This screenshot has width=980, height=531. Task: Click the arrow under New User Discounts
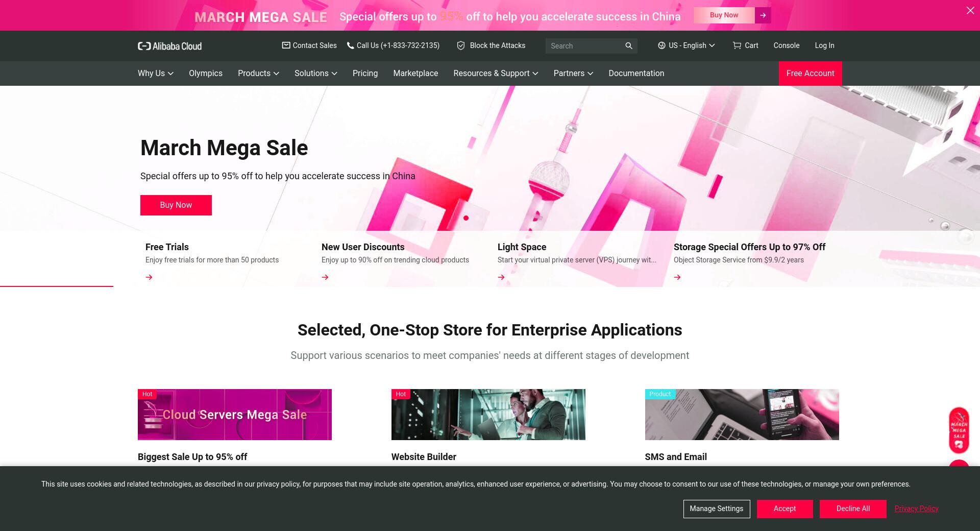click(325, 277)
